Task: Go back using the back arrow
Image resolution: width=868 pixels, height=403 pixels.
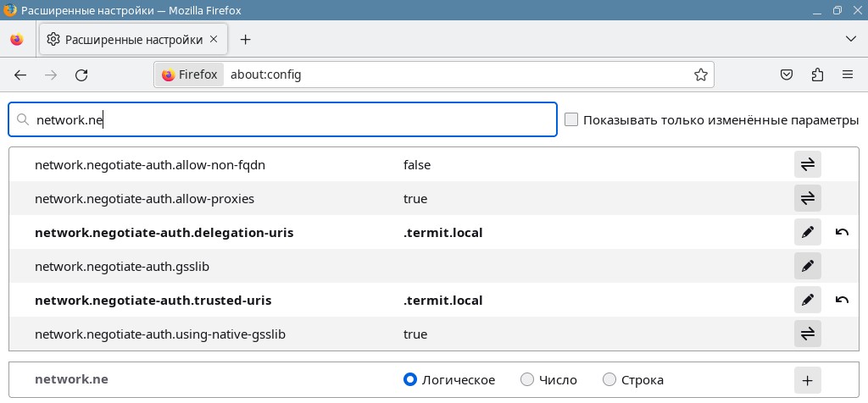Action: tap(20, 75)
